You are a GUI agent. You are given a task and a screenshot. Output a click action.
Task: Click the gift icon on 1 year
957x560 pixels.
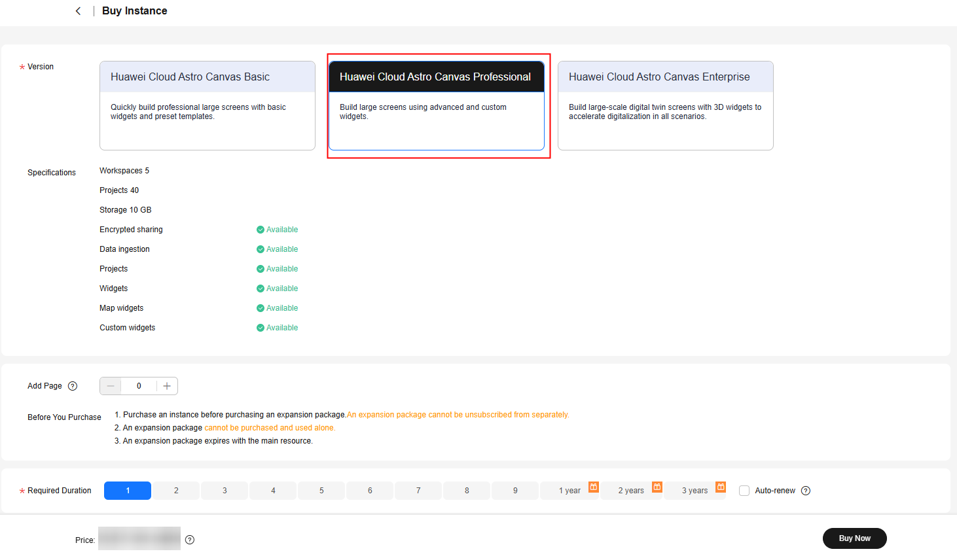click(594, 487)
